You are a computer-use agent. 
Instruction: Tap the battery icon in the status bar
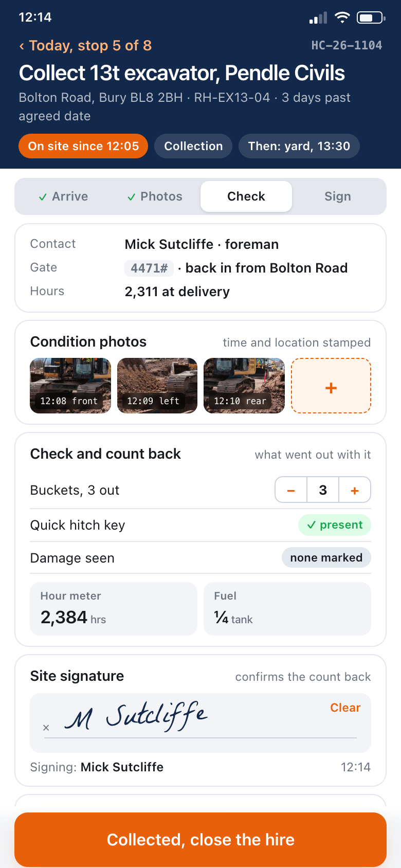[371, 18]
